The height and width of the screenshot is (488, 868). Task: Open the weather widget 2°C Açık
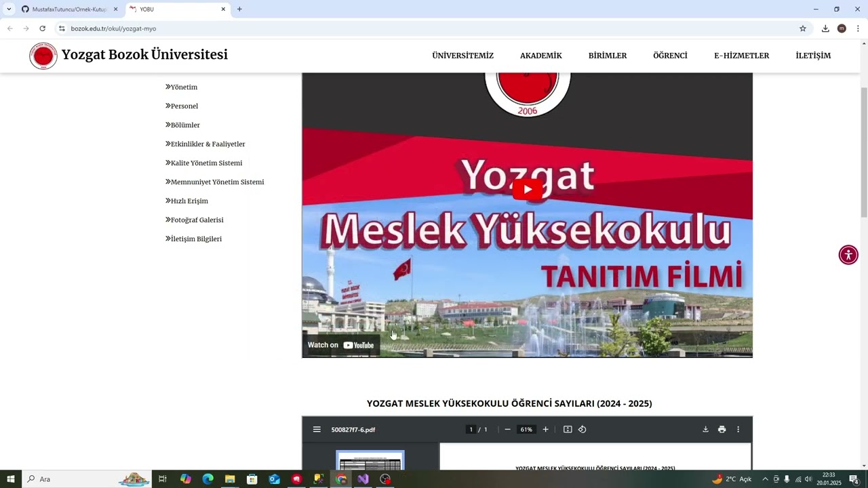(x=732, y=479)
